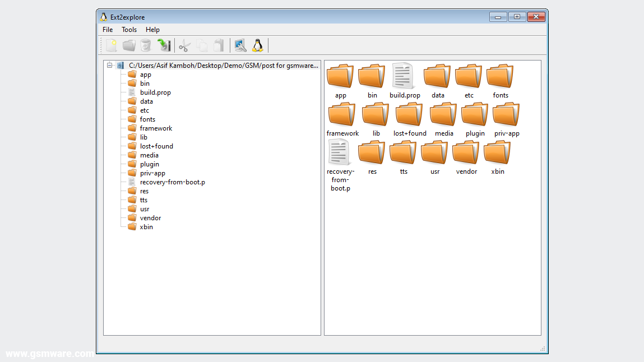Click the Copy icon in the toolbar
The height and width of the screenshot is (362, 644).
click(x=202, y=45)
